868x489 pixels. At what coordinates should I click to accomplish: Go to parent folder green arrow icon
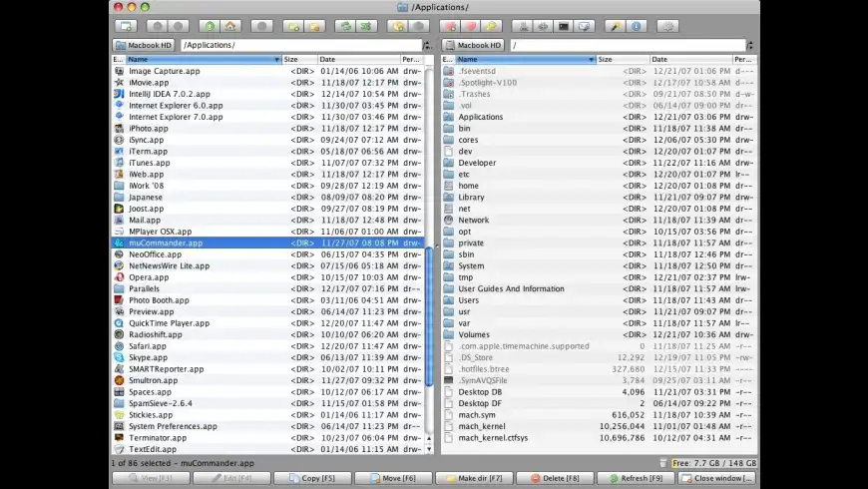tap(210, 26)
